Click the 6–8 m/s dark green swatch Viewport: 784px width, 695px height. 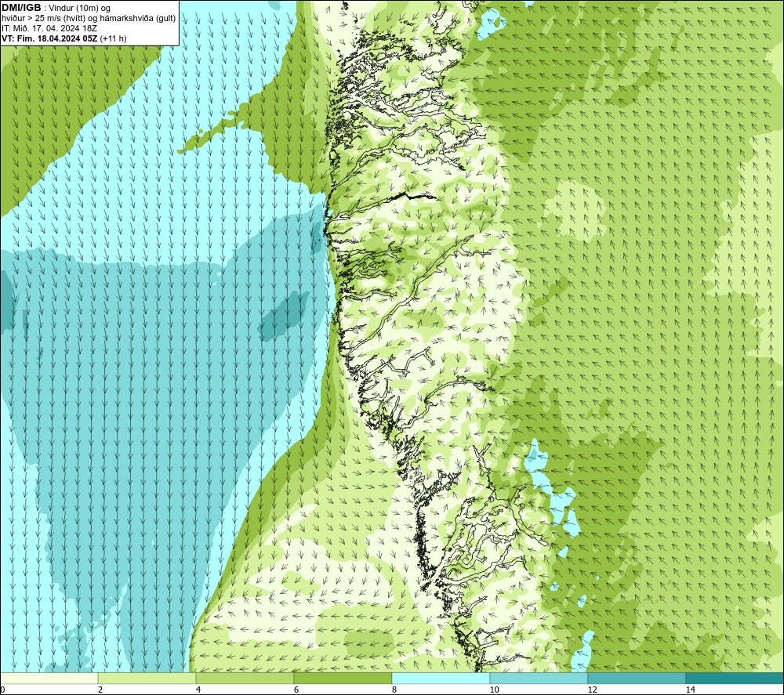pyautogui.click(x=343, y=678)
